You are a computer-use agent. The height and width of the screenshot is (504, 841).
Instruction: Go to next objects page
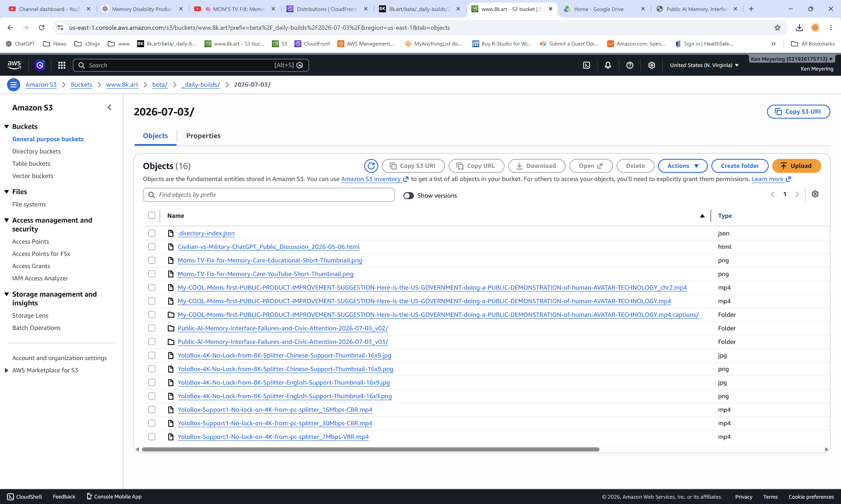(797, 195)
